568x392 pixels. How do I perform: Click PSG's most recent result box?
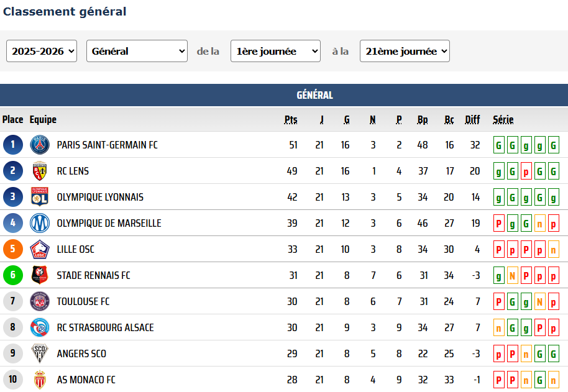point(553,145)
